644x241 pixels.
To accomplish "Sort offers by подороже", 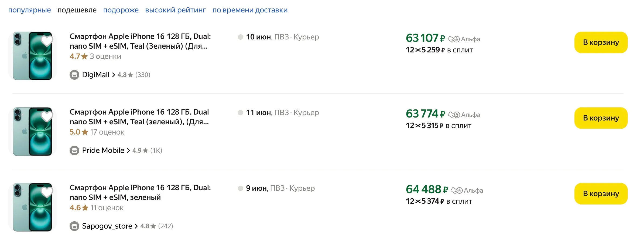I will pos(121,10).
